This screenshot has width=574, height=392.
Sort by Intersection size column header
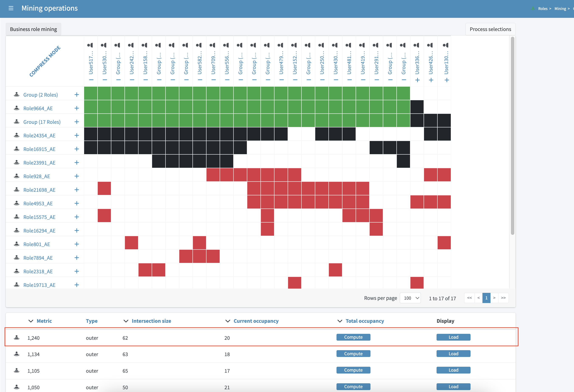(151, 321)
